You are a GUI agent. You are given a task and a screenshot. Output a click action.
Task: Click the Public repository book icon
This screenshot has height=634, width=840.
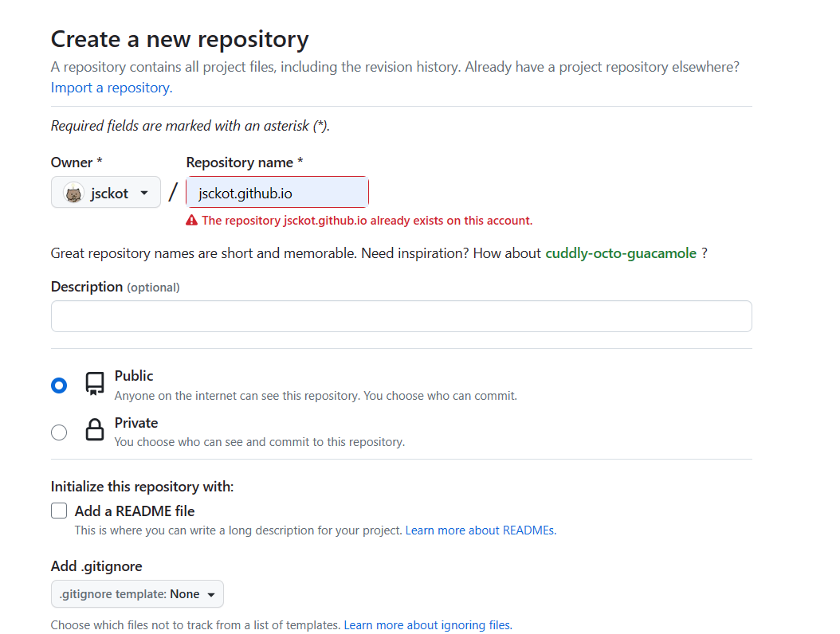95,384
